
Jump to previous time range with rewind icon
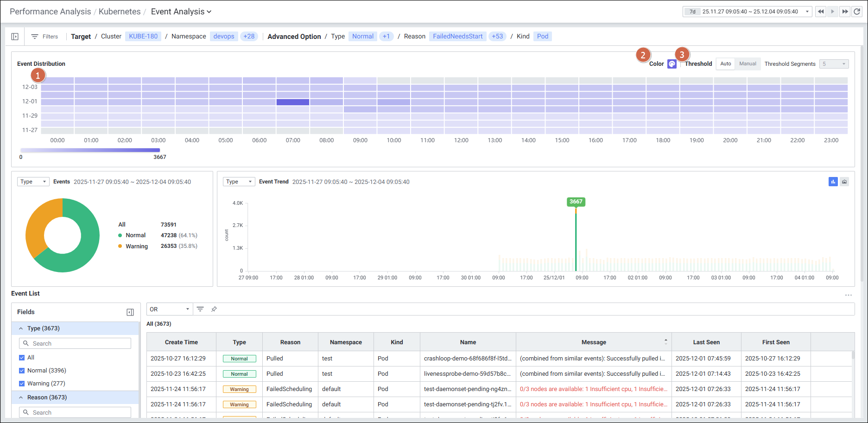[821, 12]
